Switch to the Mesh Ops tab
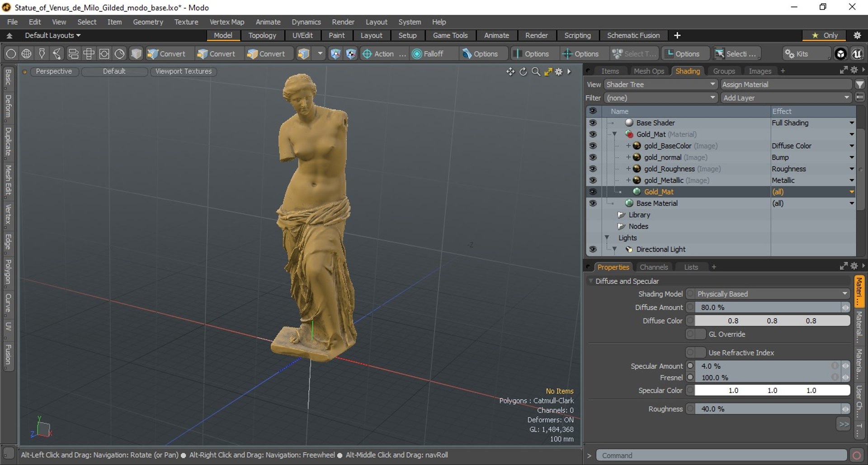 click(x=649, y=71)
